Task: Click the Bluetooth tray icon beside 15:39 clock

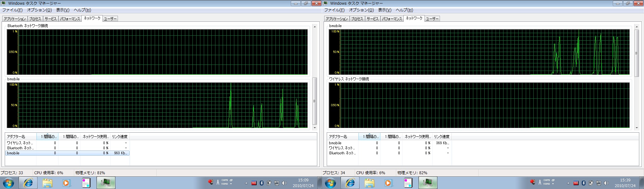Action: click(x=584, y=183)
